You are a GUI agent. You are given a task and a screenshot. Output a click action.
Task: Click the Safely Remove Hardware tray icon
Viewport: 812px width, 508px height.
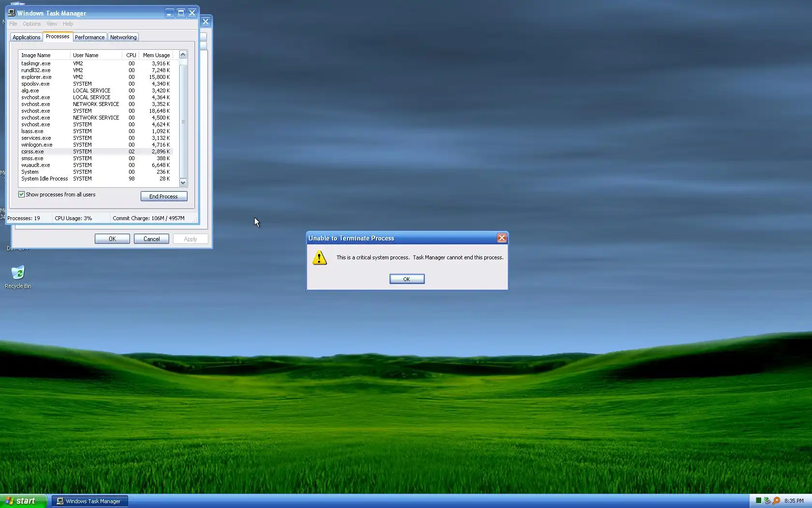[x=767, y=501]
